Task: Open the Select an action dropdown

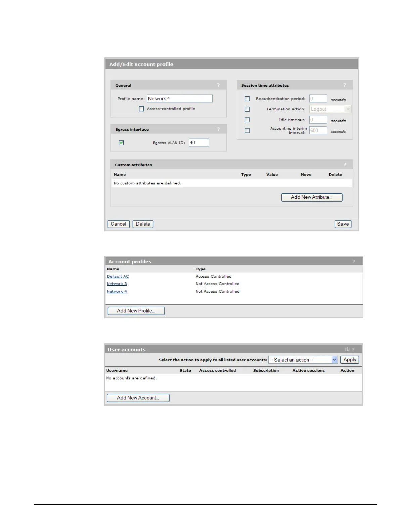Action: tap(303, 360)
